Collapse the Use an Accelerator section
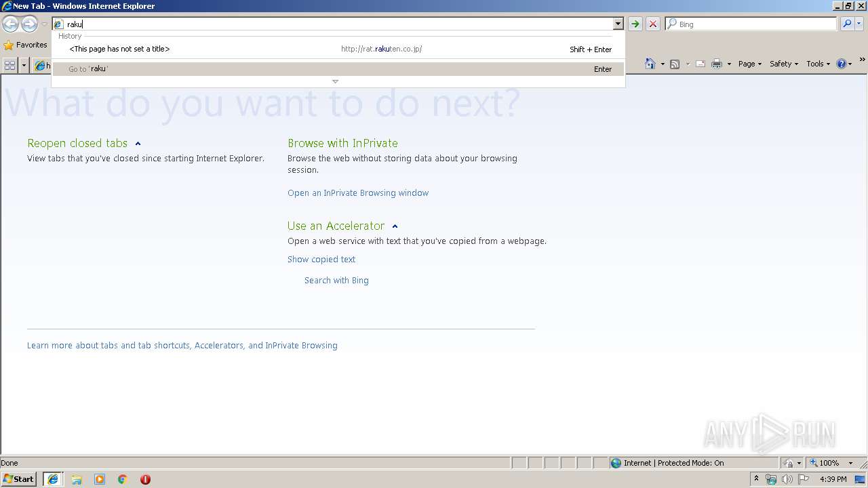The width and height of the screenshot is (868, 488). (395, 226)
